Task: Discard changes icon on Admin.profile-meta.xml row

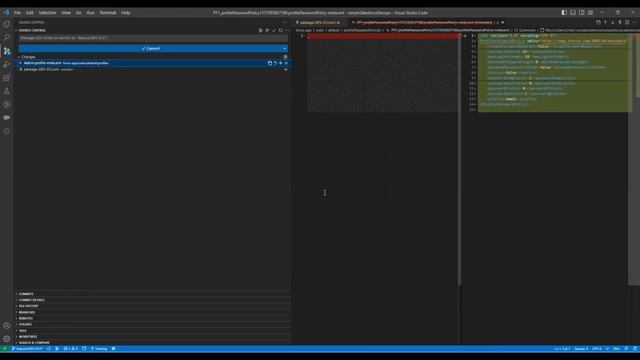Action: pos(275,63)
